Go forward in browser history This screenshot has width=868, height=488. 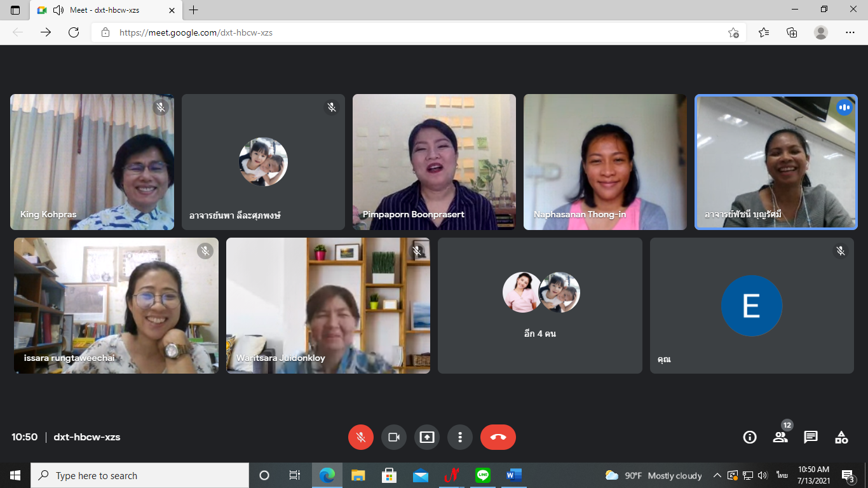click(x=46, y=32)
